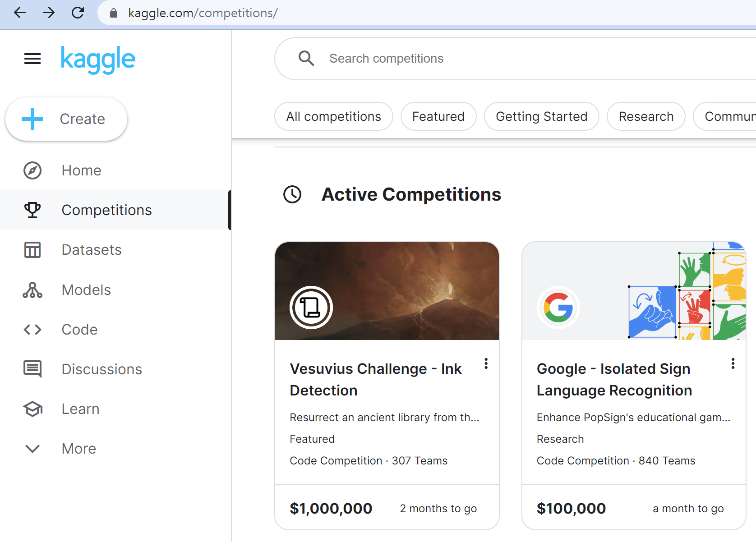Screen dimensions: 756x542
Task: Expand the More chevron in sidebar
Action: coord(32,449)
